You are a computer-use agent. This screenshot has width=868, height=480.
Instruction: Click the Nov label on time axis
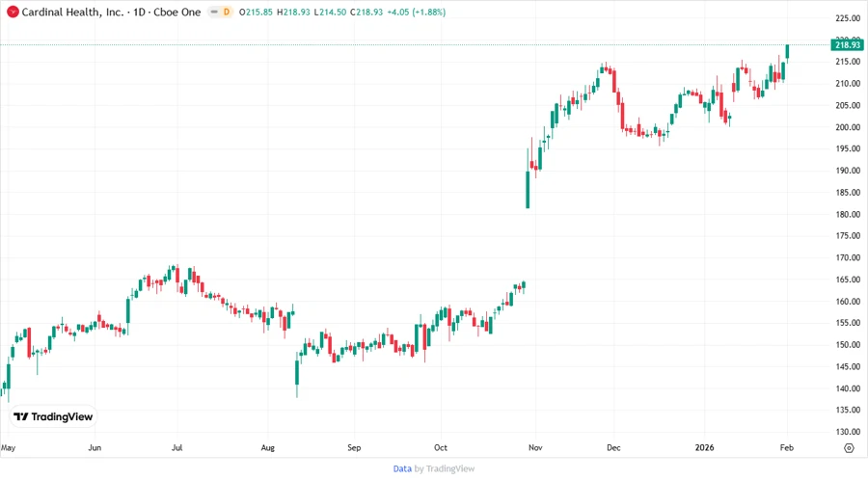click(x=535, y=447)
